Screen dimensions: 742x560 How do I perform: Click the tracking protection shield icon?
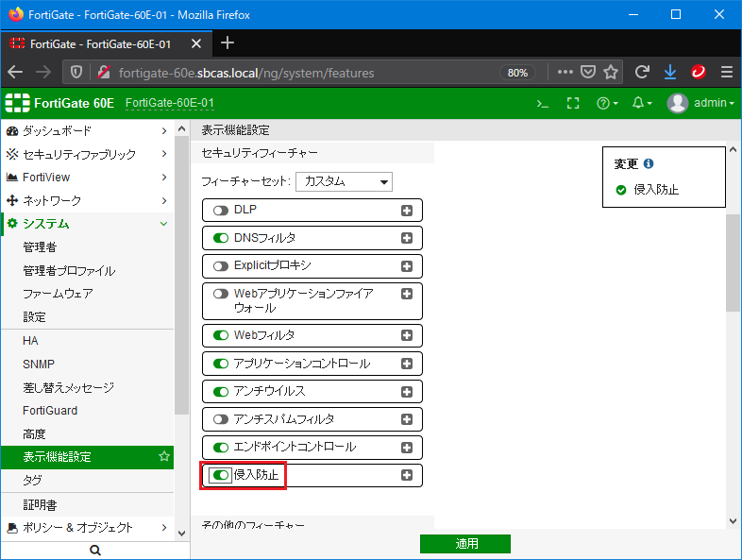pos(76,72)
